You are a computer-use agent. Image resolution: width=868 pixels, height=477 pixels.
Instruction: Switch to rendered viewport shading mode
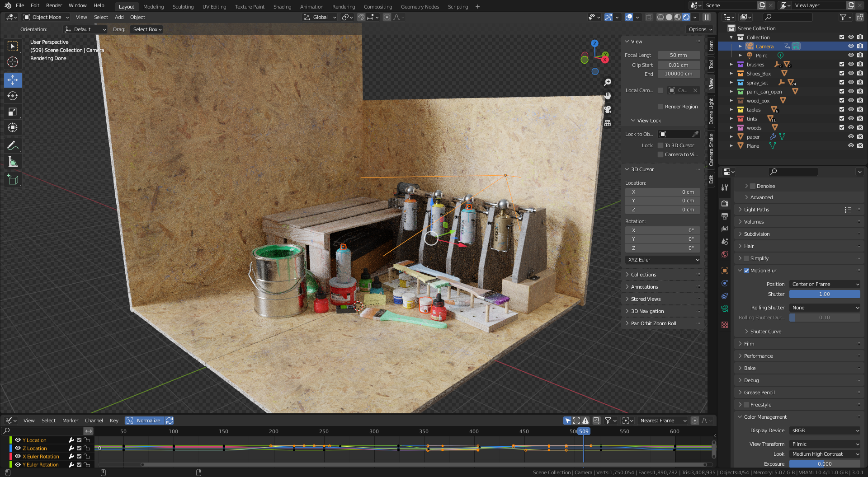(686, 17)
